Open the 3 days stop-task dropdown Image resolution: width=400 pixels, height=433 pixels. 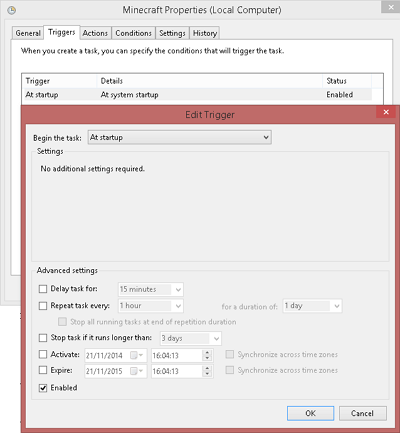191,338
